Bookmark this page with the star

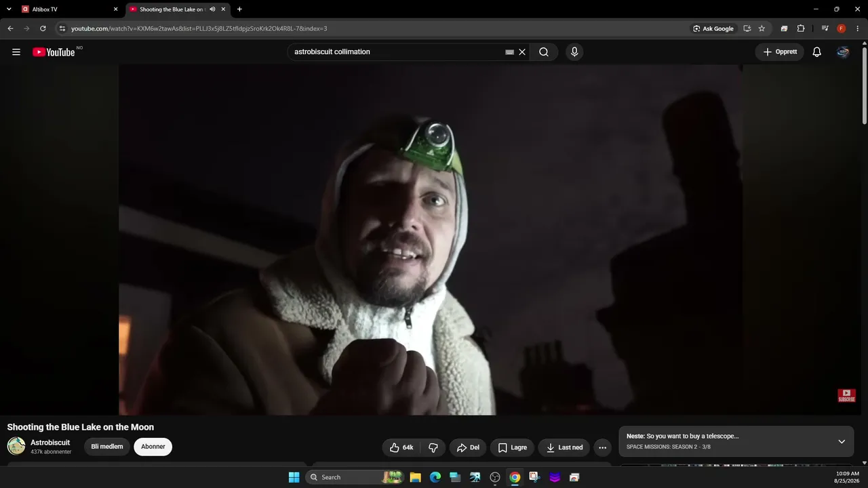point(762,28)
